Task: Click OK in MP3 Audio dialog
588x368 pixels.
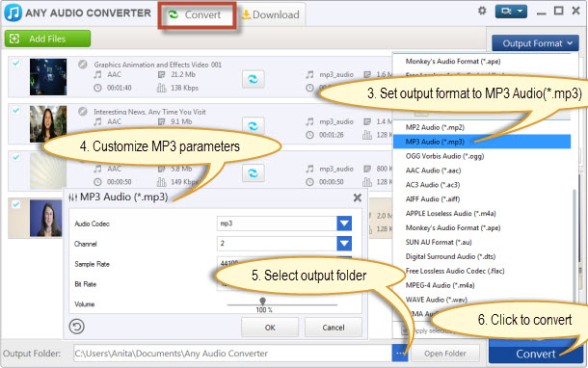Action: pos(270,328)
